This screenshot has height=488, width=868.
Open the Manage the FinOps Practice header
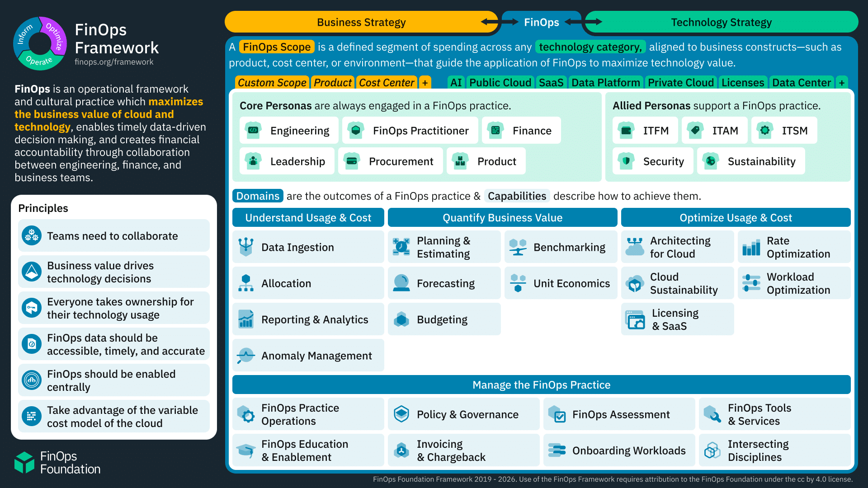[x=541, y=385]
